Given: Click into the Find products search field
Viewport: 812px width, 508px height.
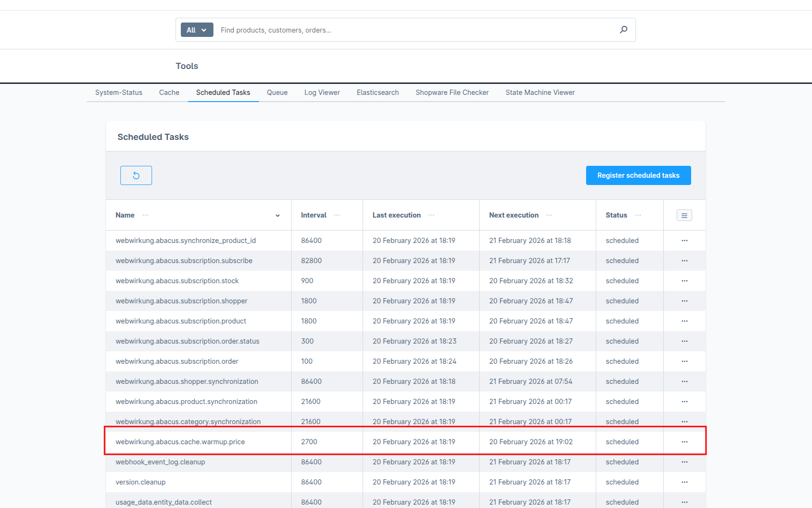Looking at the screenshot, I should [x=412, y=30].
